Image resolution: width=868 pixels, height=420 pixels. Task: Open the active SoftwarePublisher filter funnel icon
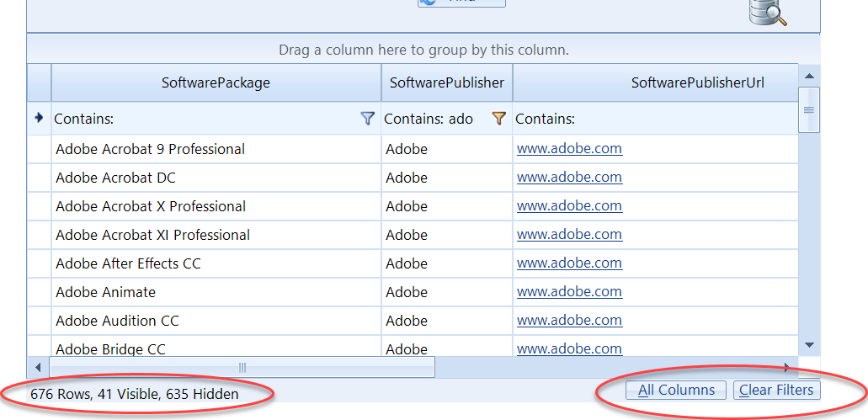click(498, 119)
